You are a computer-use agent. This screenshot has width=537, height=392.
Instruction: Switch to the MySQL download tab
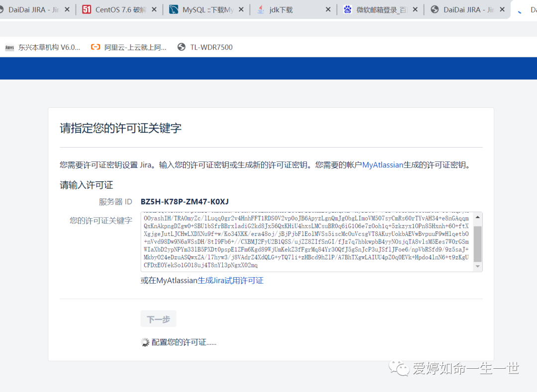(x=206, y=9)
